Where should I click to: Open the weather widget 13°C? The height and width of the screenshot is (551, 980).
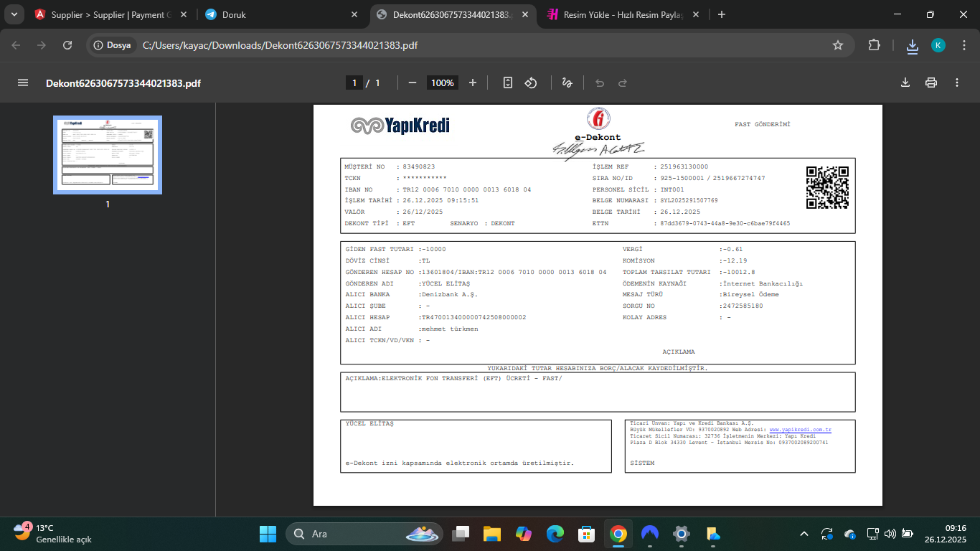(x=54, y=533)
